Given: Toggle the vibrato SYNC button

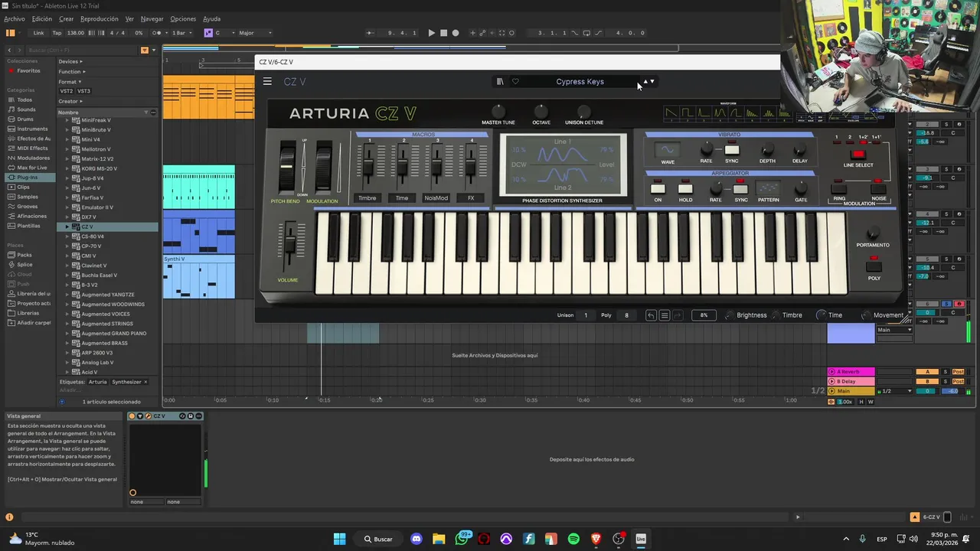Looking at the screenshot, I should [x=732, y=150].
